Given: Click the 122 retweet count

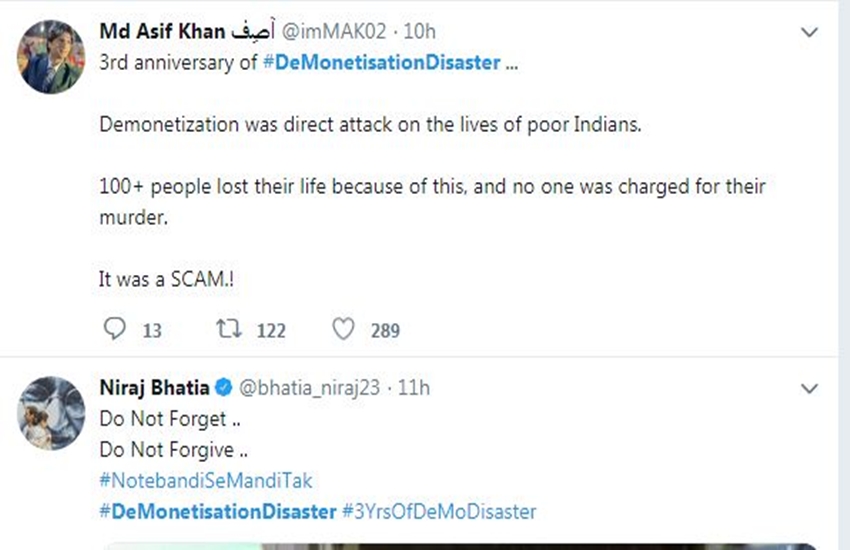Looking at the screenshot, I should [271, 330].
